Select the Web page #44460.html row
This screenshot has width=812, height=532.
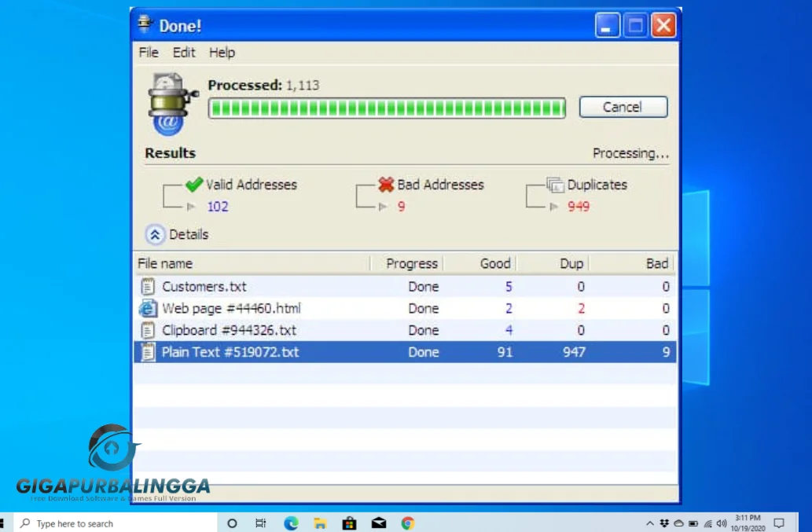click(405, 309)
